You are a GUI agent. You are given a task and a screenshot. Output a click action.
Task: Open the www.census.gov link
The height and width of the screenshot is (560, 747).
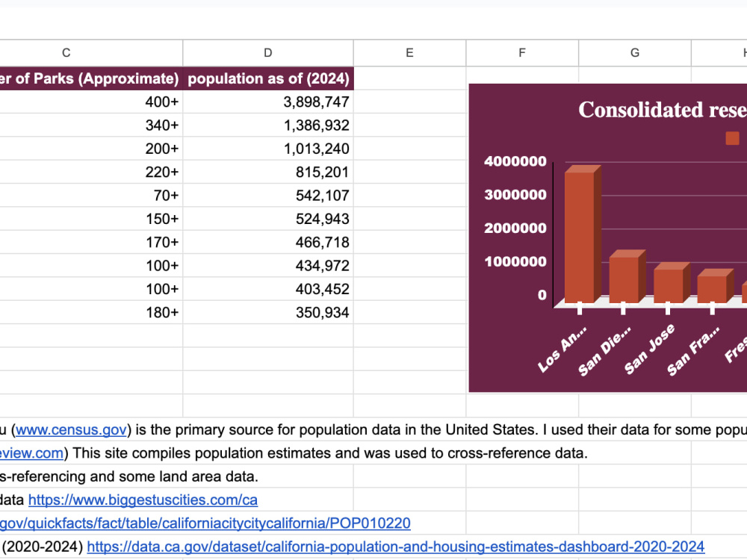click(x=72, y=429)
